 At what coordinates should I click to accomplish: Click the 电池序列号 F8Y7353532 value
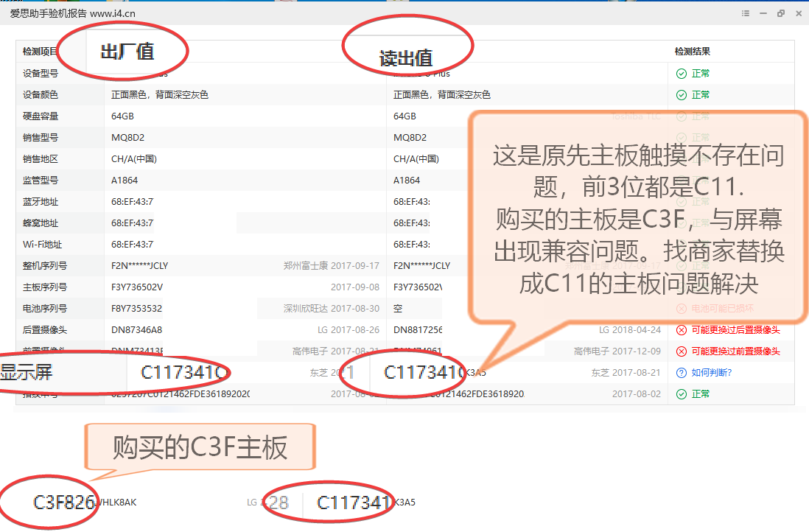click(136, 309)
